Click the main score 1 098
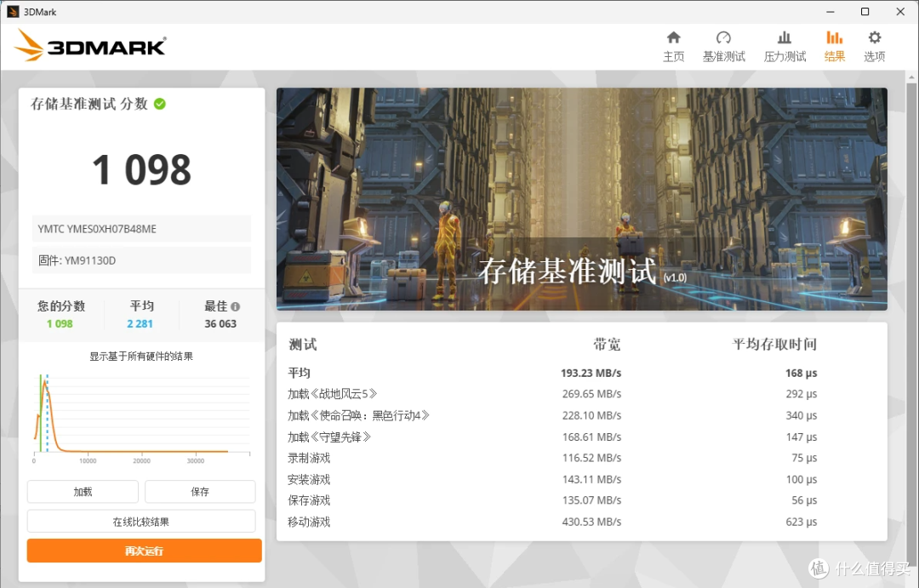This screenshot has width=919, height=588. coord(141,170)
